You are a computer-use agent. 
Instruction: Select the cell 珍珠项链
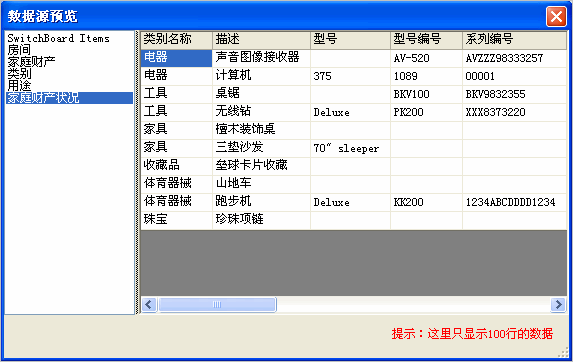(x=261, y=220)
